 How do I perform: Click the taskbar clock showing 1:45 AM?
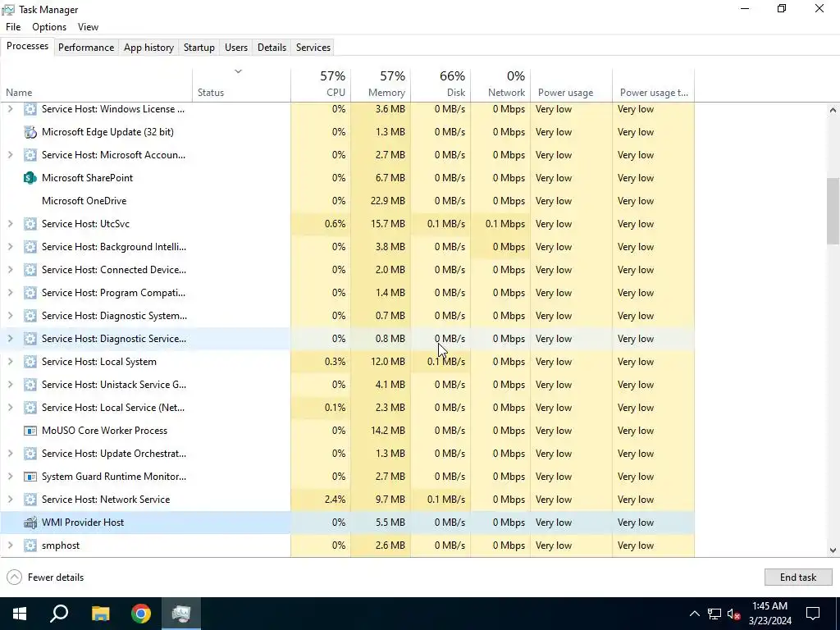pyautogui.click(x=769, y=614)
